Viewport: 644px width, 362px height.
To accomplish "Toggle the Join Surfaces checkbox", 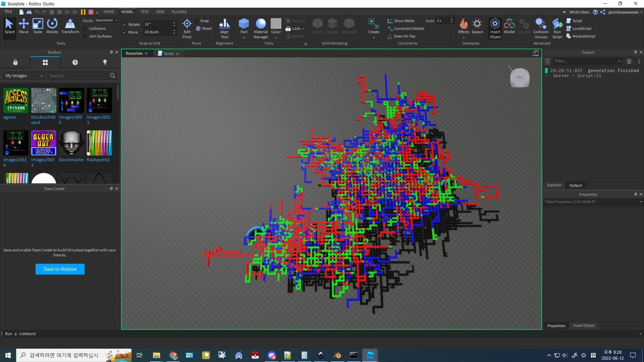I will [x=85, y=37].
